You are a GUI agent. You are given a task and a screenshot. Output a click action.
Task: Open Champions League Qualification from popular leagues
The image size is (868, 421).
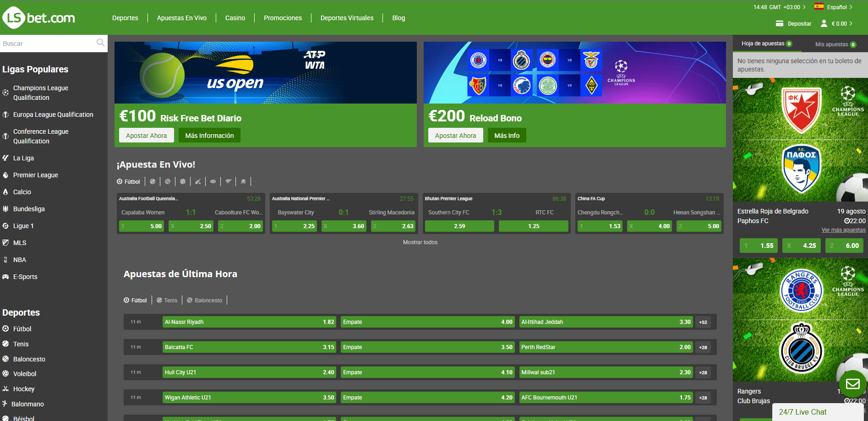[x=41, y=93]
